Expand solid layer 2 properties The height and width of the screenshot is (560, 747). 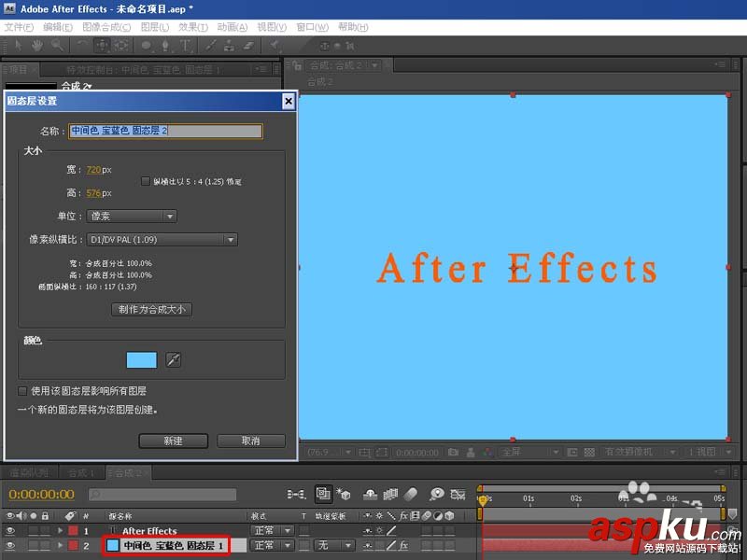click(60, 545)
